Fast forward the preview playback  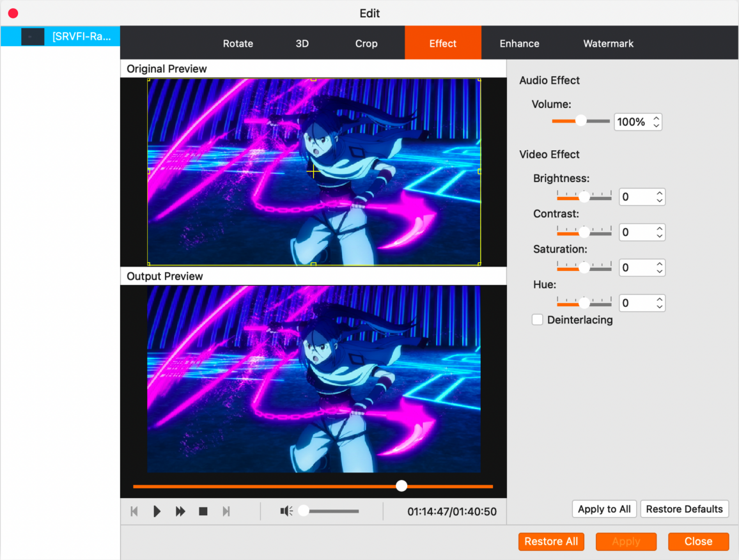(180, 511)
